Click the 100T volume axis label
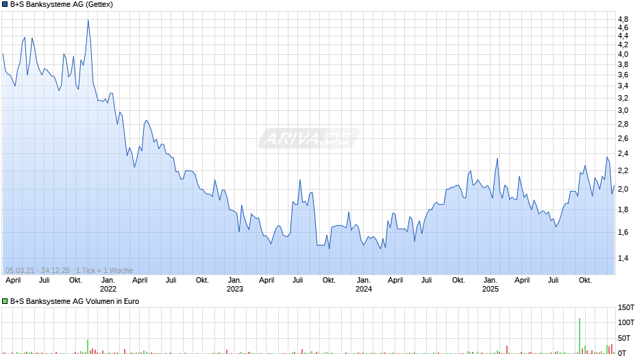644x360 pixels. pos(626,322)
